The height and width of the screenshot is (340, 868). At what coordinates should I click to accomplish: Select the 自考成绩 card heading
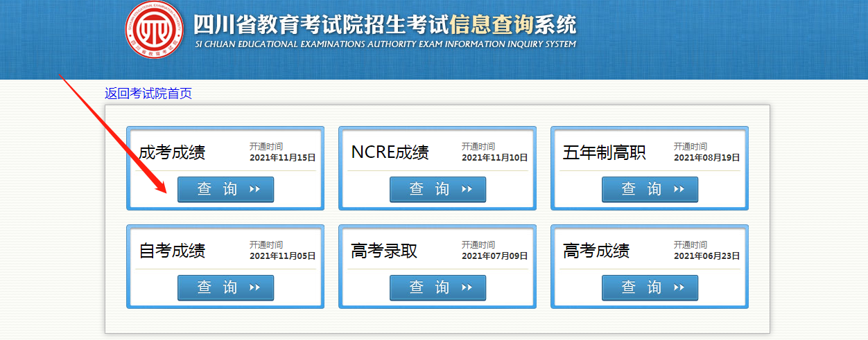[x=172, y=251]
